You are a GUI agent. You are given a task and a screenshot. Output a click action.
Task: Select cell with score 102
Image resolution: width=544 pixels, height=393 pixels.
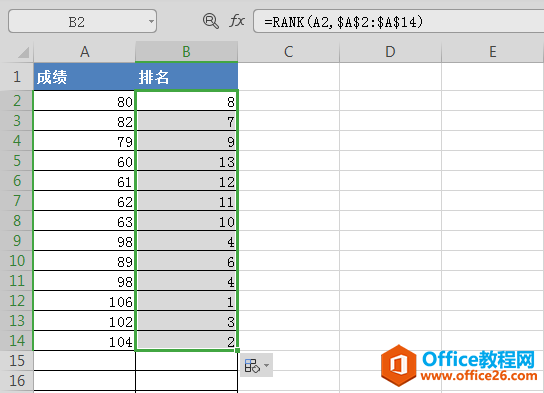(84, 321)
